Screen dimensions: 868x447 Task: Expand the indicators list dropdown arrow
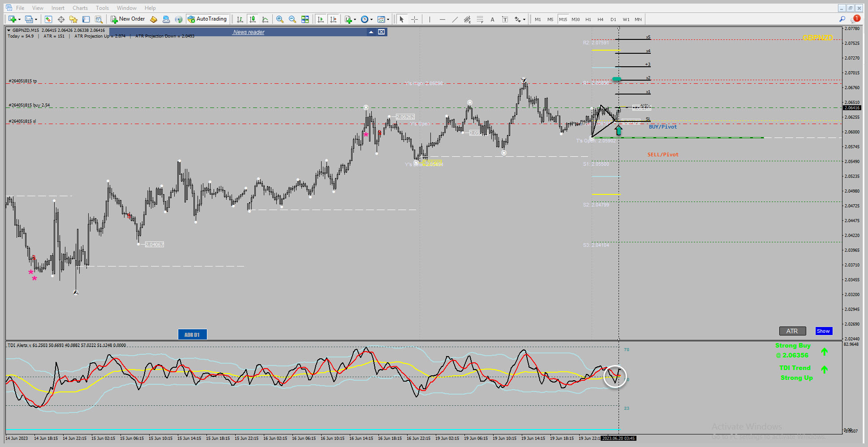tap(355, 19)
